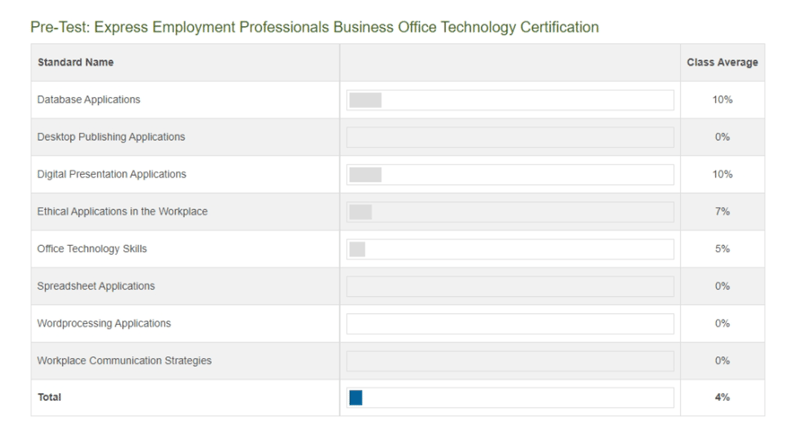Click the Desktop Publishing Applications progress bar

click(510, 137)
